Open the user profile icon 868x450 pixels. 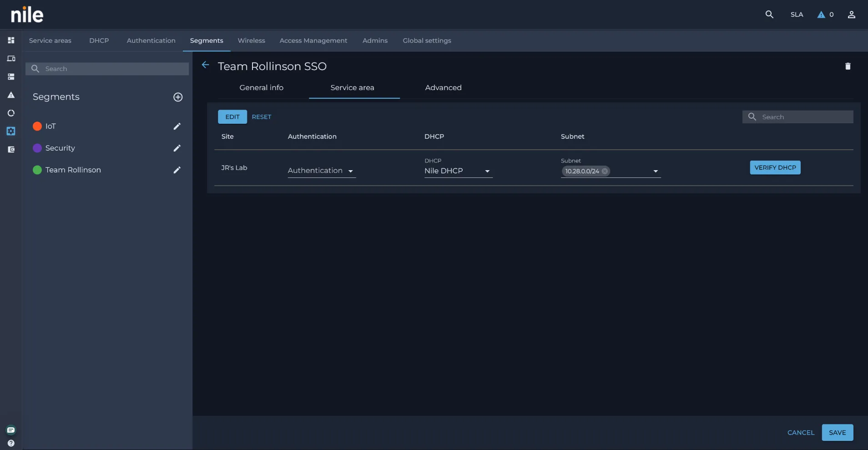coord(852,15)
